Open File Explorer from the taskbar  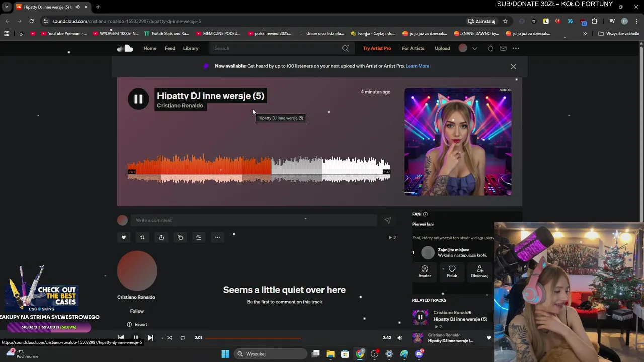pyautogui.click(x=330, y=354)
